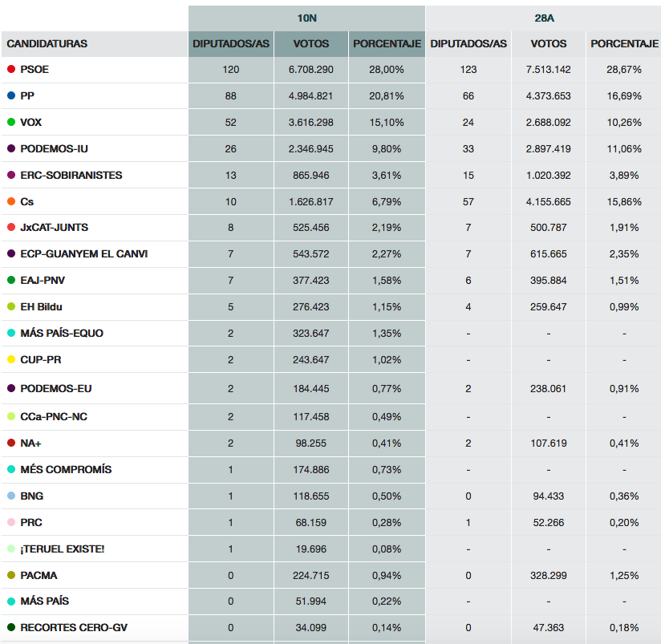Screen dimensions: 661x644
Task: Click the DIPUTADOS/AS header under 28A
Action: click(468, 44)
